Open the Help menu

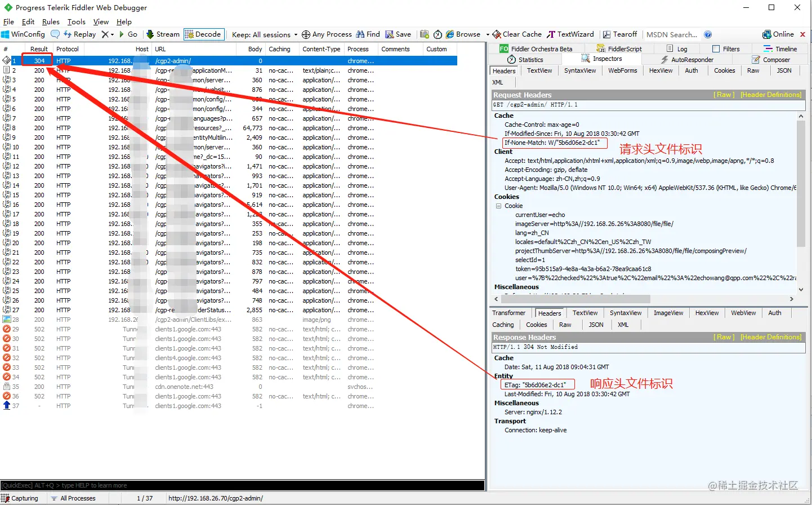point(124,22)
